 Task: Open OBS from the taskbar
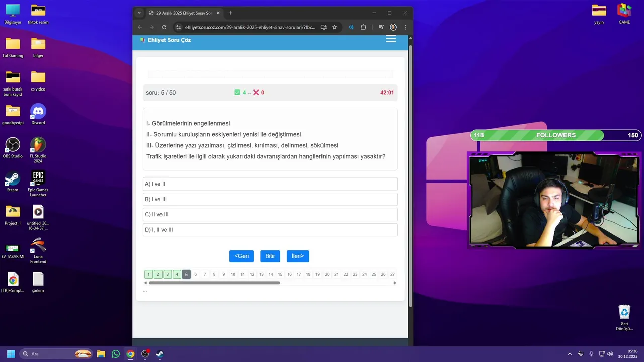click(x=145, y=354)
